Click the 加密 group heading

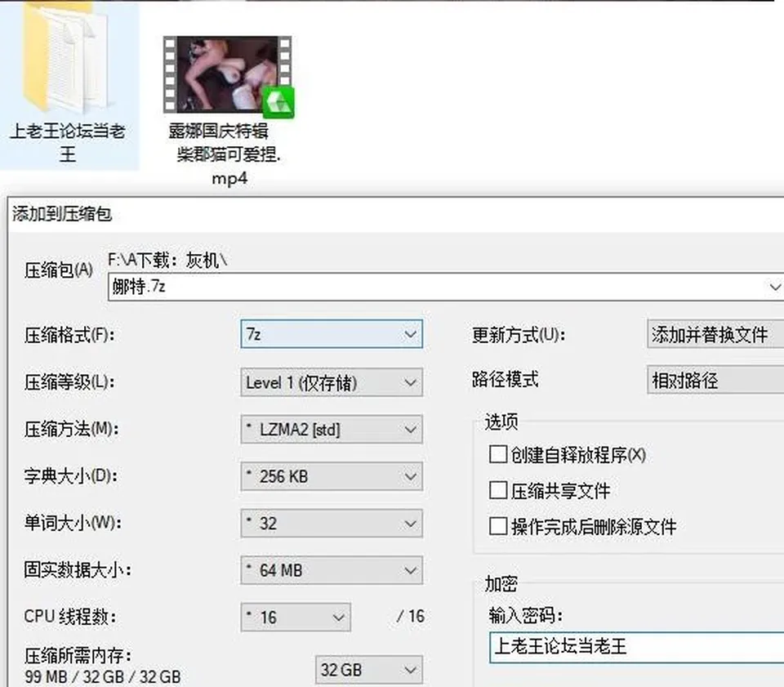coord(501,583)
